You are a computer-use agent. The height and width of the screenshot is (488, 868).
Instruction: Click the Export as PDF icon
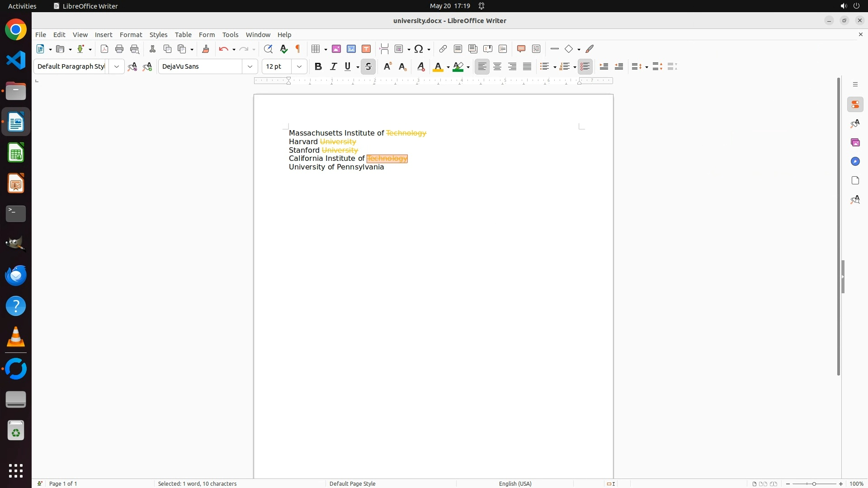[104, 49]
